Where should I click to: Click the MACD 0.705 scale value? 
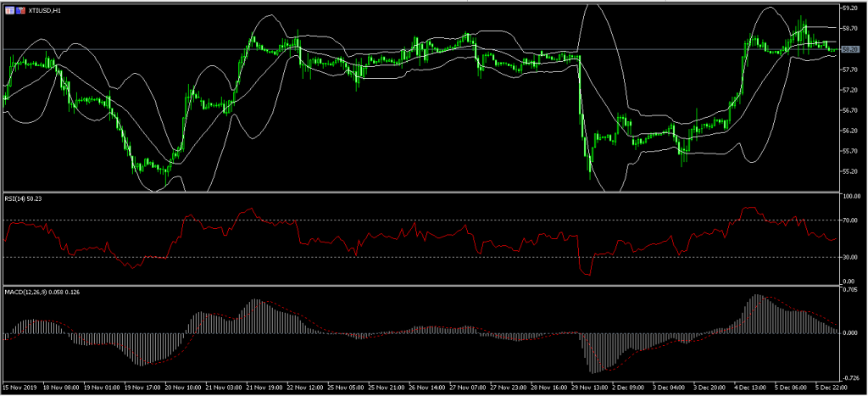(849, 290)
